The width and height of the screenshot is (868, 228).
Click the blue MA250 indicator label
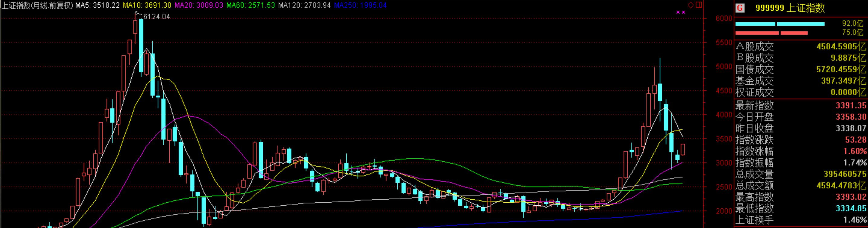(360, 5)
